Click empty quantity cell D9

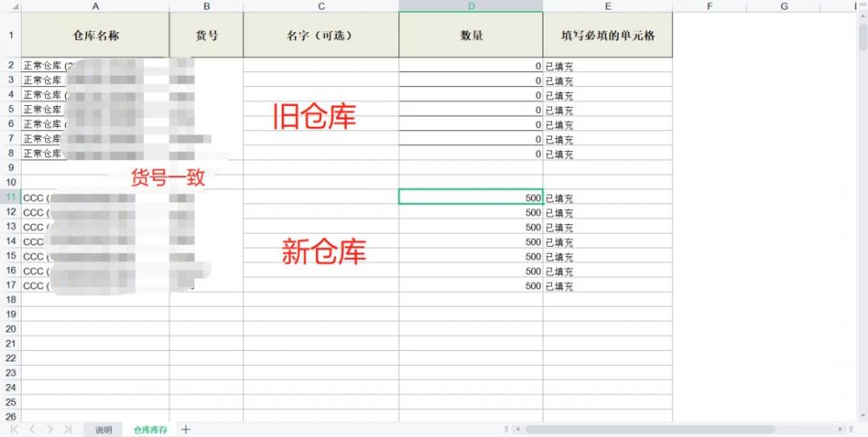[471, 168]
